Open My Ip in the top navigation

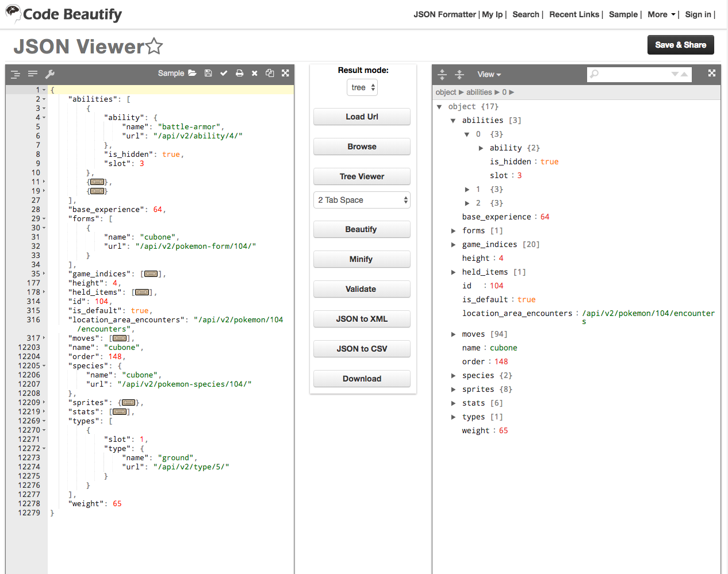492,14
